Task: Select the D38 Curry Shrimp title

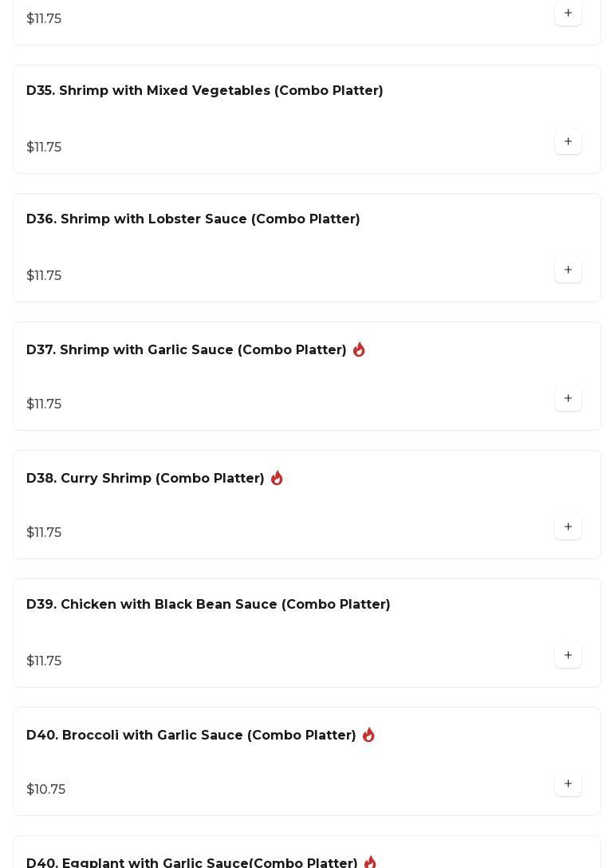Action: [x=145, y=479]
